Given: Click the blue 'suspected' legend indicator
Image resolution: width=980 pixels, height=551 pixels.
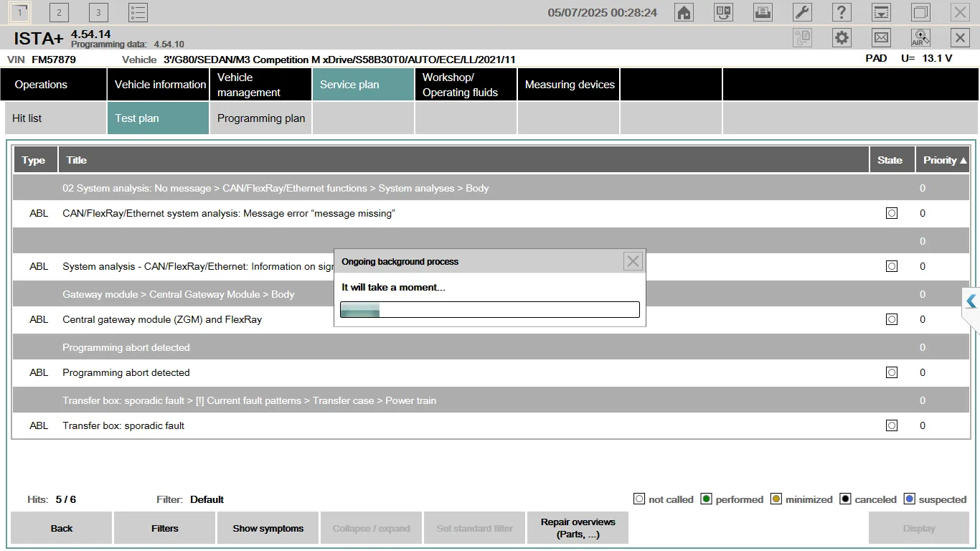Looking at the screenshot, I should coord(910,499).
